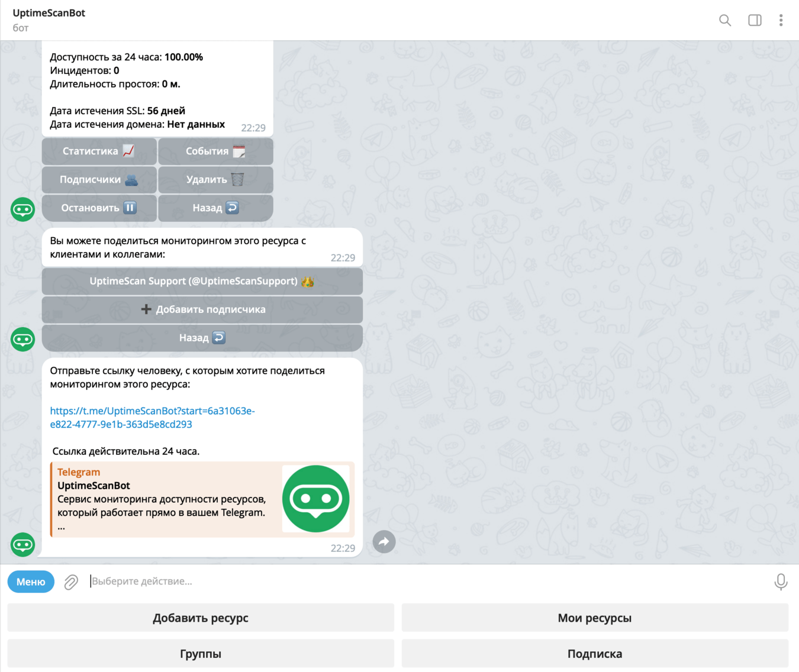The image size is (799, 672).
Task: Open the blue Меню button
Action: pyautogui.click(x=31, y=582)
